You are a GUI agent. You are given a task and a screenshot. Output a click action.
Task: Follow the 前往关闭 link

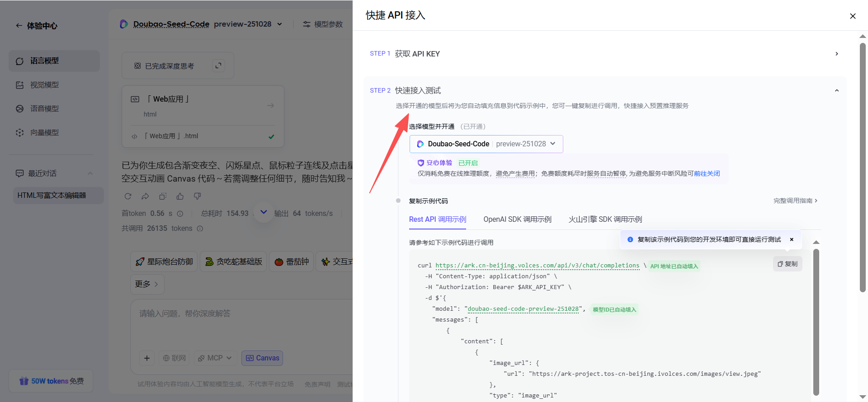[x=707, y=173]
